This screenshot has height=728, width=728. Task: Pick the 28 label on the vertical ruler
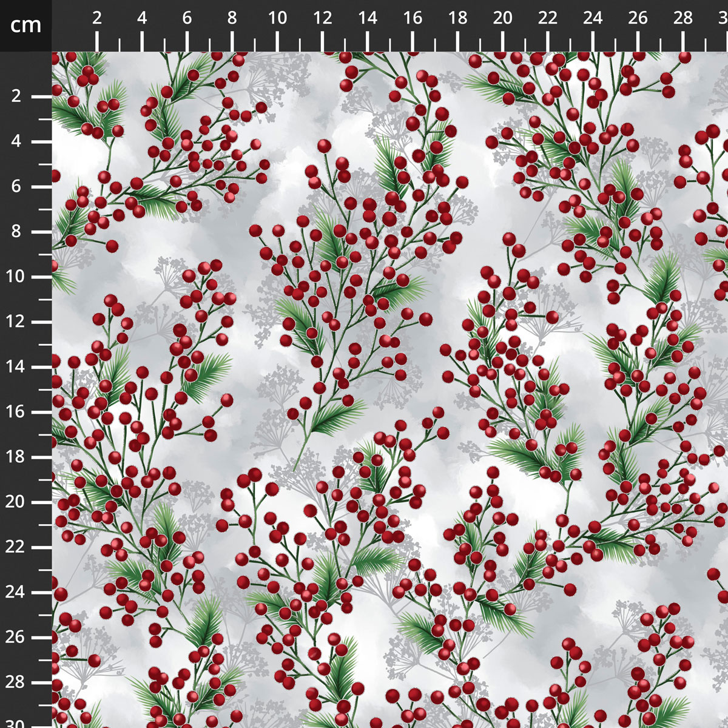pos(15,682)
